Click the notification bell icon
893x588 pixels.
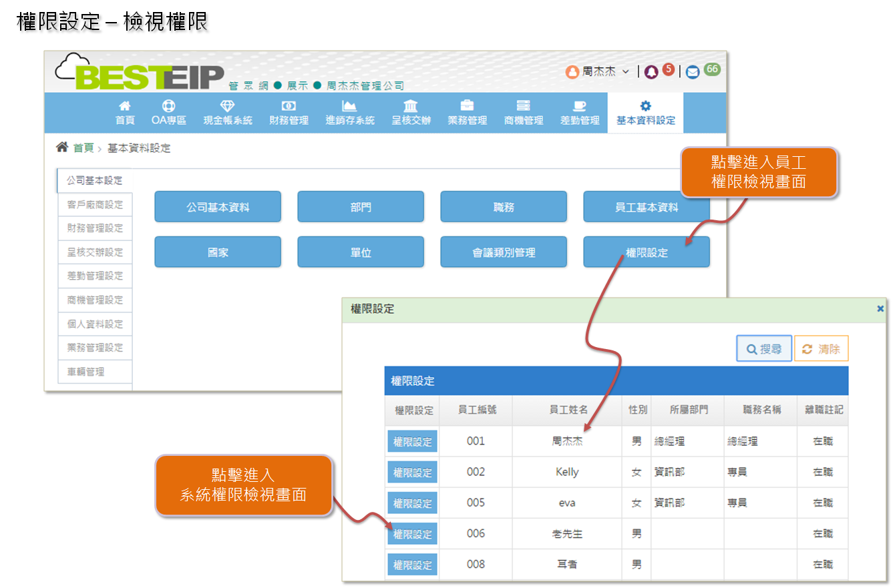coord(651,72)
